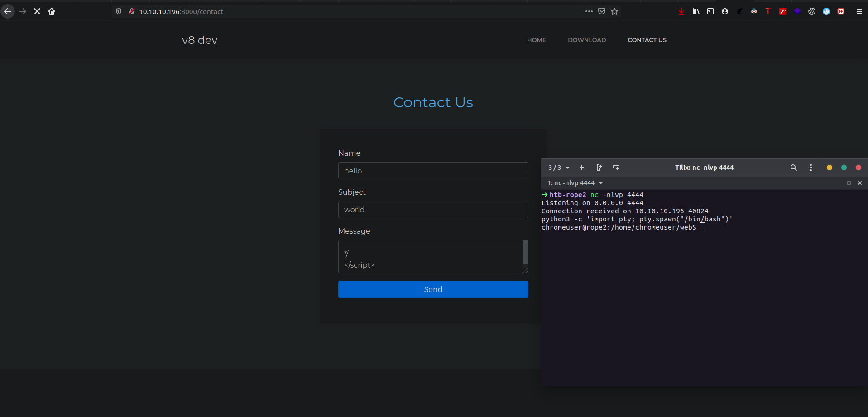Open the HOME nav link
The width and height of the screenshot is (868, 417).
click(537, 40)
